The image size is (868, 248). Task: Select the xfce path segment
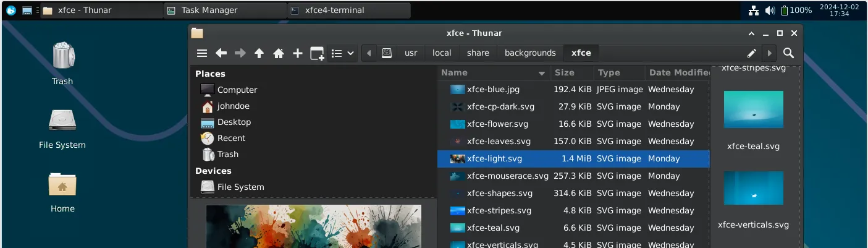point(581,53)
